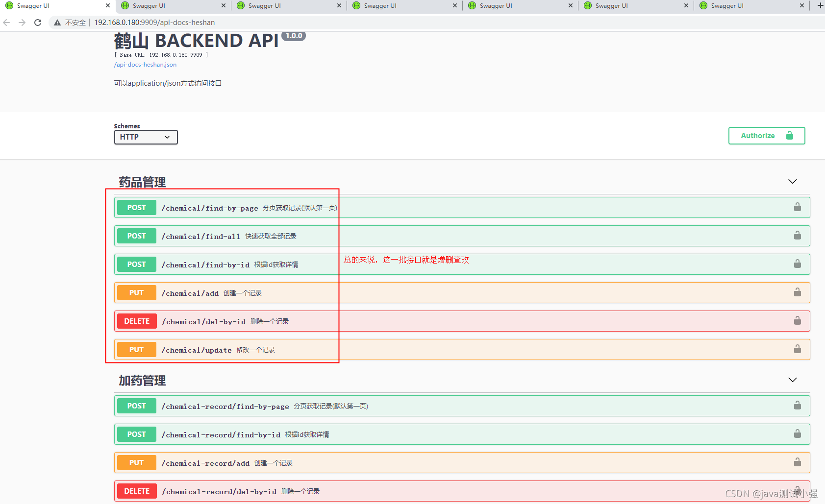Expand POST /chemical-record/find-by-id operation
This screenshot has height=504, width=825.
coord(462,434)
